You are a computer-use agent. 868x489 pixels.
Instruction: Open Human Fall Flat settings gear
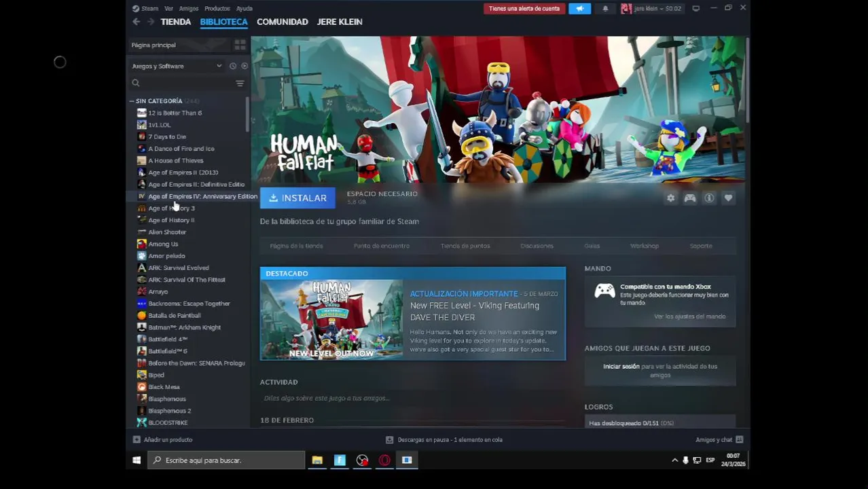tap(670, 198)
